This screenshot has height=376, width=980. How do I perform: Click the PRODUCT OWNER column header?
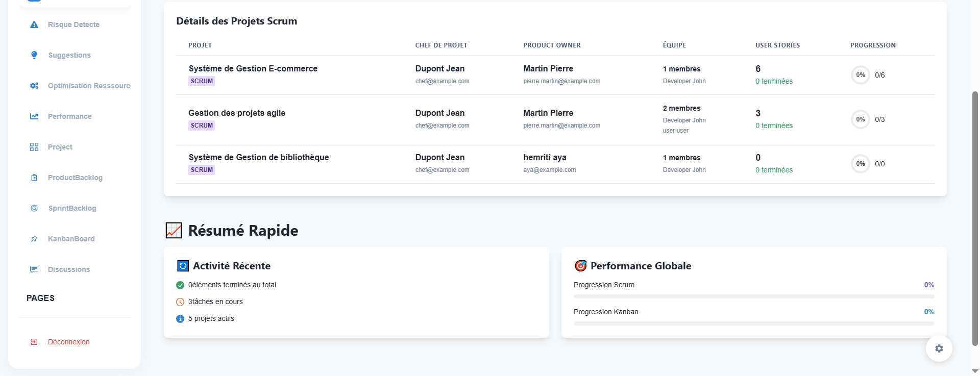pyautogui.click(x=552, y=45)
